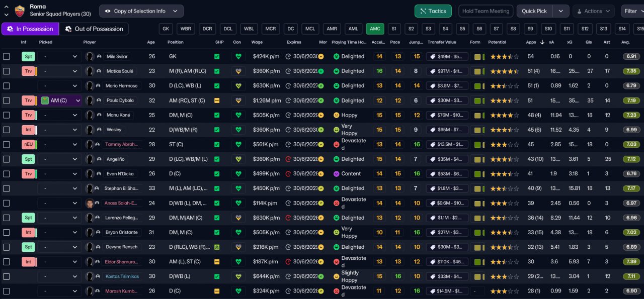Tick the checkbox for Paulo Dybala
Screen dimensions: 644x299
point(7,101)
